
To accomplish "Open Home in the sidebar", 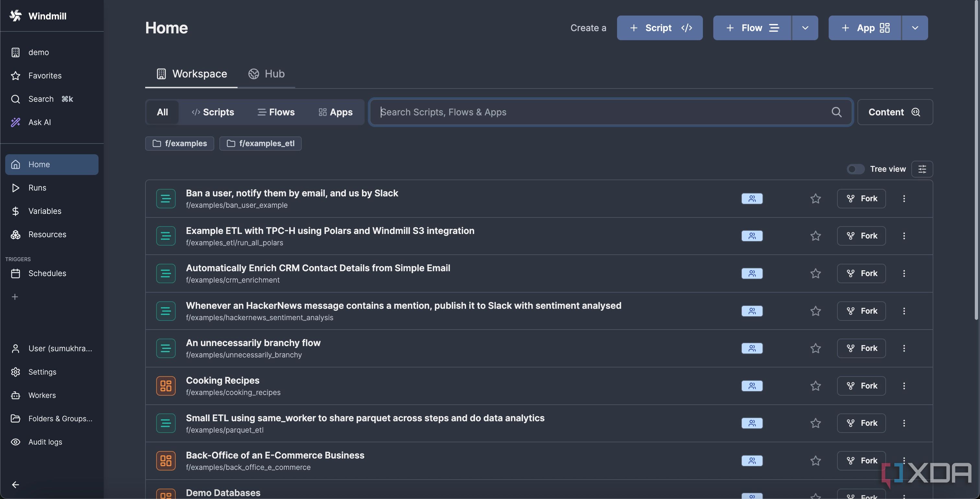I will coord(52,164).
